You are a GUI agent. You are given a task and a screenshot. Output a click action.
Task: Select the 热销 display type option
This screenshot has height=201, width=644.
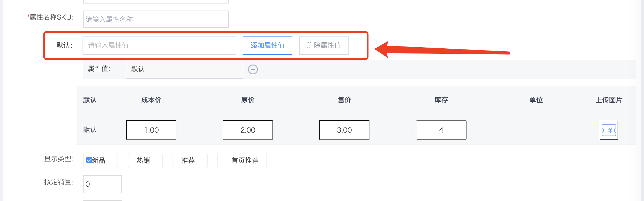pos(145,160)
